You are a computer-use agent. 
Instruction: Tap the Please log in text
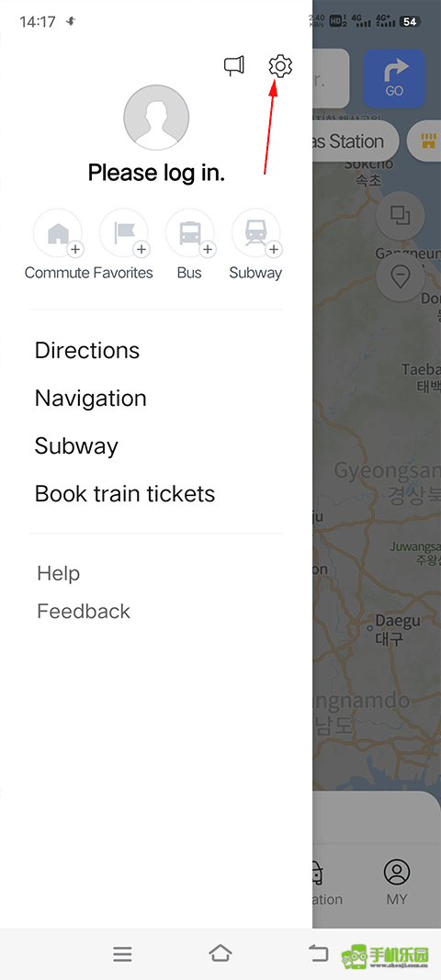pyautogui.click(x=156, y=173)
